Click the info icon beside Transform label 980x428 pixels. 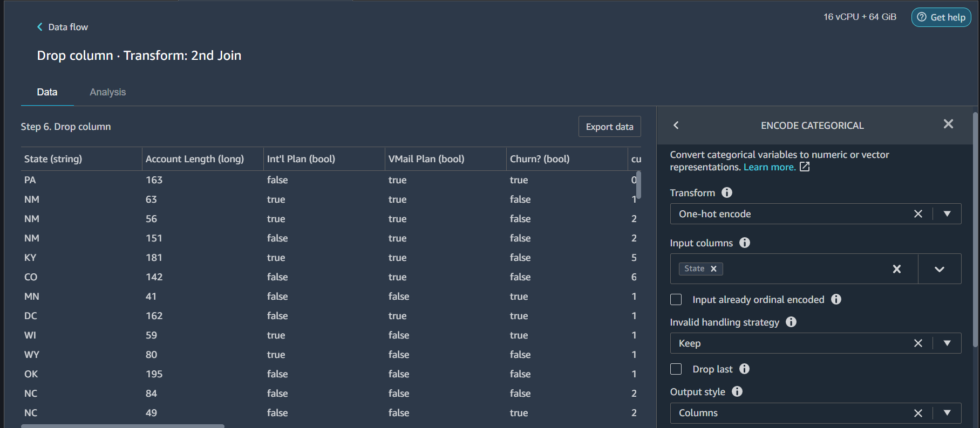727,192
